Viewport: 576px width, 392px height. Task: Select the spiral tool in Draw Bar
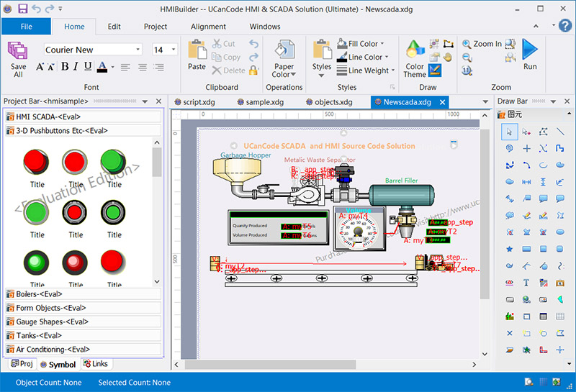(510, 148)
